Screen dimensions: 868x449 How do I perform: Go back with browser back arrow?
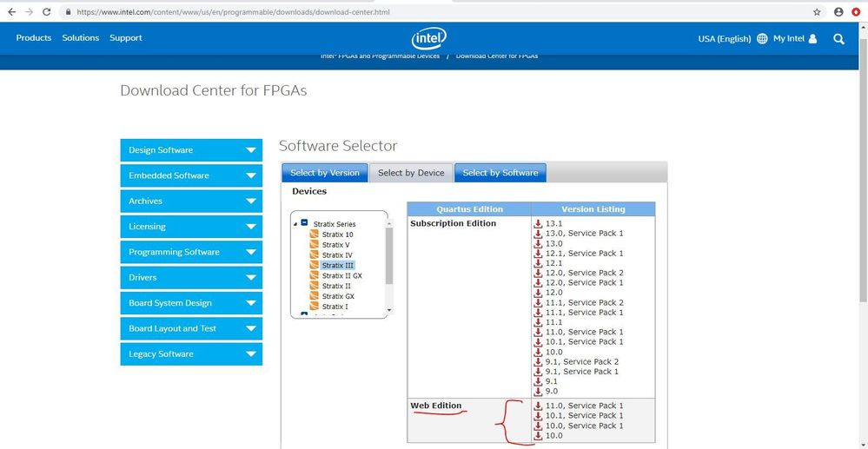pyautogui.click(x=11, y=11)
